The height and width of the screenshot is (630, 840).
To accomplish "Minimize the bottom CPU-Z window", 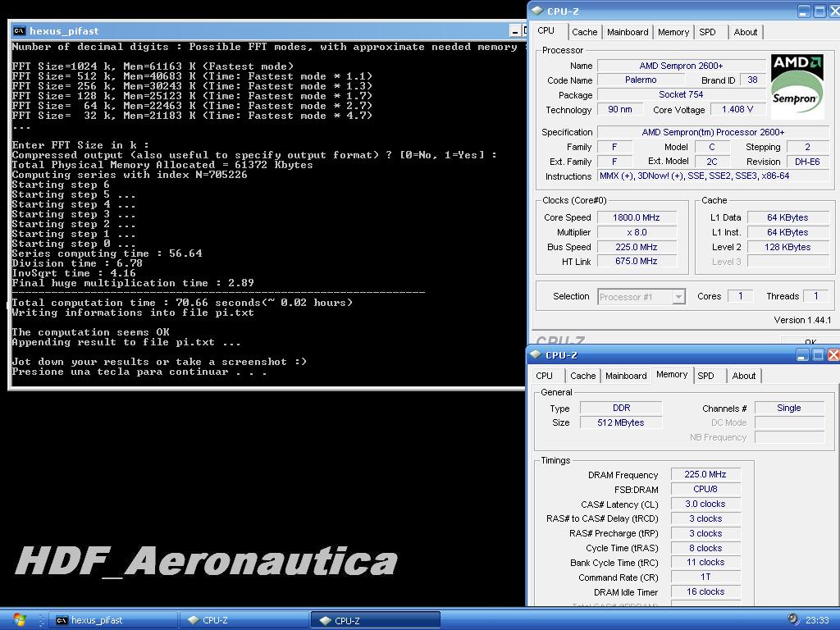I will click(802, 355).
